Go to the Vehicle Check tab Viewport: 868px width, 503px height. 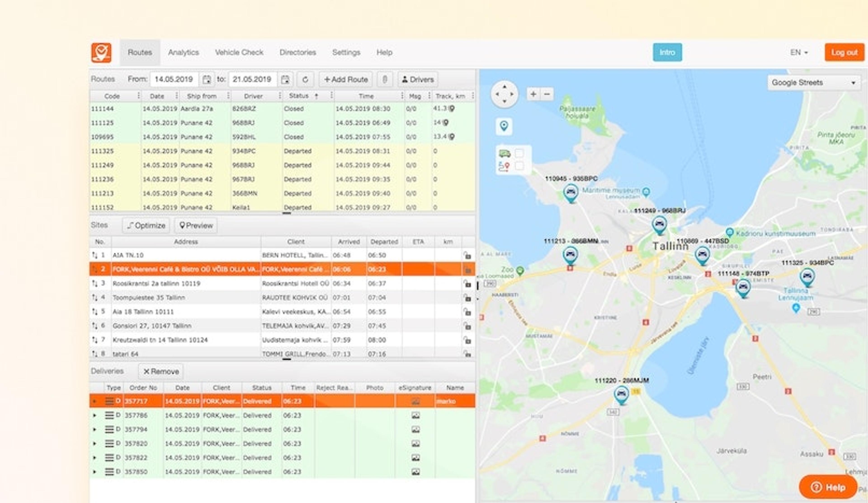click(x=239, y=52)
